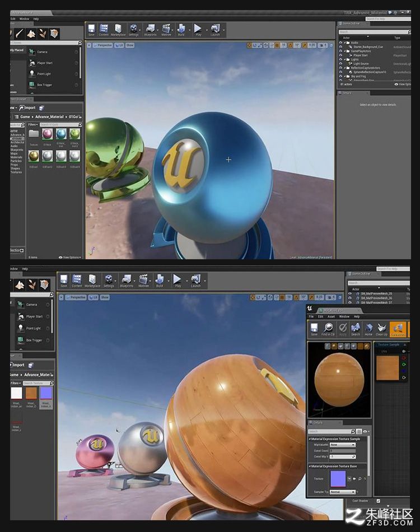Click Build in the bottom editor toolbar
The height and width of the screenshot is (532, 420).
[x=160, y=281]
